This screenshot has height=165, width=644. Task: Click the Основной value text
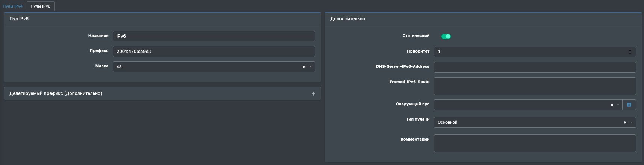447,122
